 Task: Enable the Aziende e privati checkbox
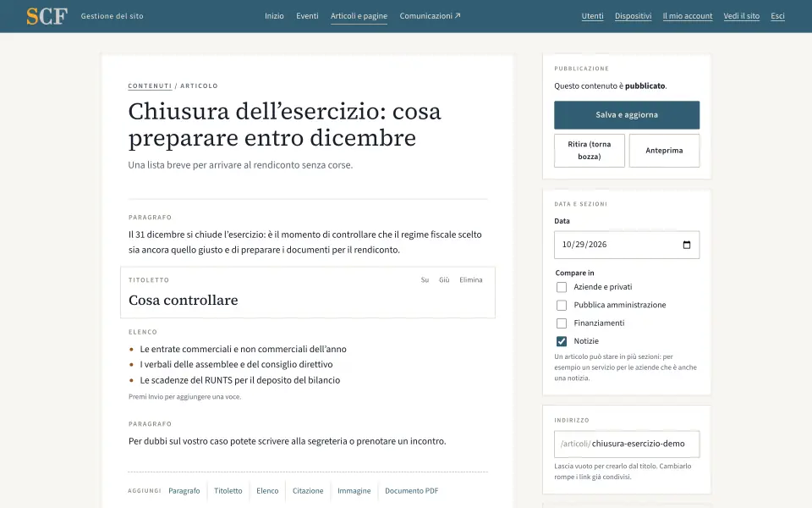562,287
